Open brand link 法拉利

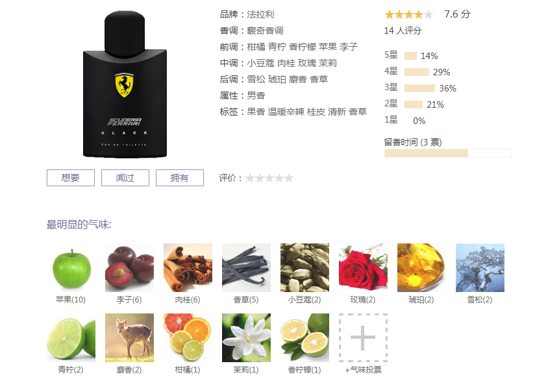pyautogui.click(x=260, y=14)
